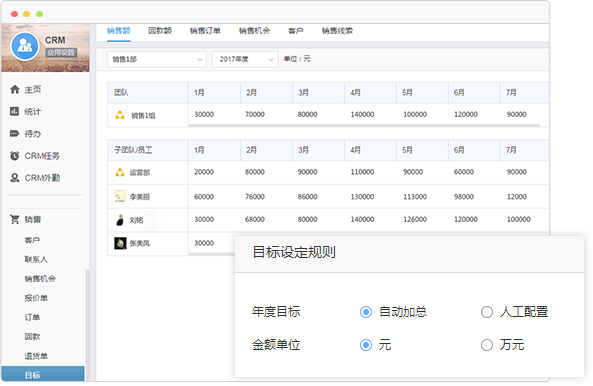Click the CRM外勤 location person icon
The width and height of the screenshot is (593, 386).
(15, 178)
